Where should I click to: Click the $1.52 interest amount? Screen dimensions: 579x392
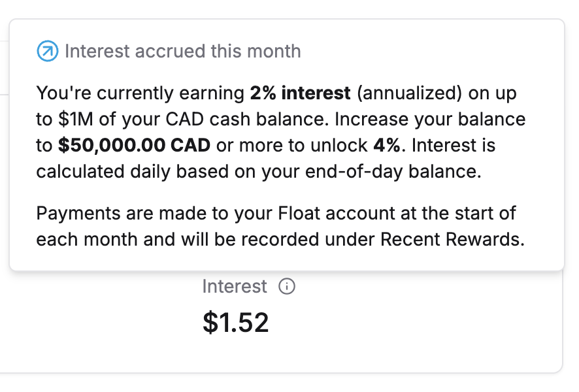(235, 322)
